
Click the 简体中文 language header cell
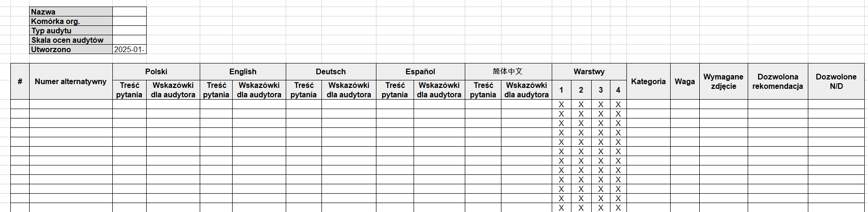coord(508,71)
